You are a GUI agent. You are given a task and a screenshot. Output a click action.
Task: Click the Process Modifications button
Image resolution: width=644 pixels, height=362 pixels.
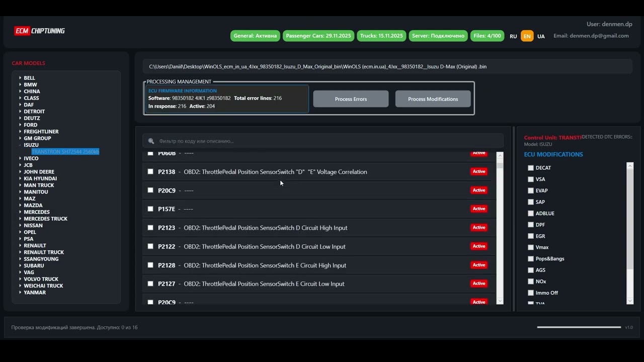tap(433, 99)
